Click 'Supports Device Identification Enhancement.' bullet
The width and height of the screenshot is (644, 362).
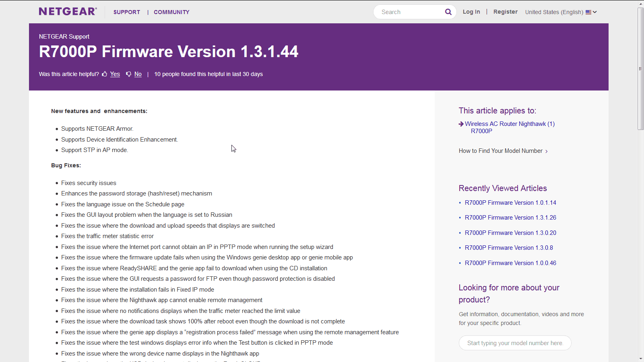tap(120, 140)
